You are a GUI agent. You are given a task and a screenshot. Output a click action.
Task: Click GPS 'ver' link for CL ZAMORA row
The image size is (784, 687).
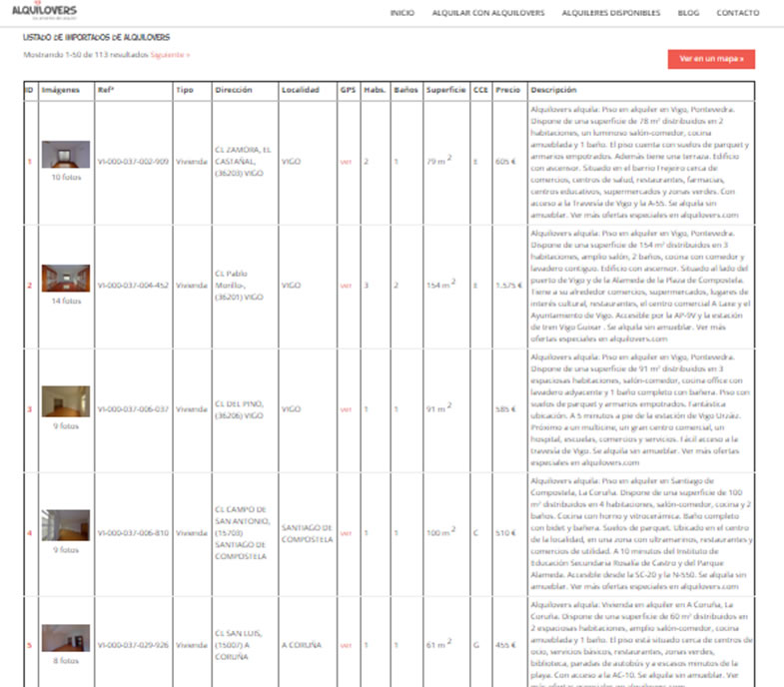[346, 162]
